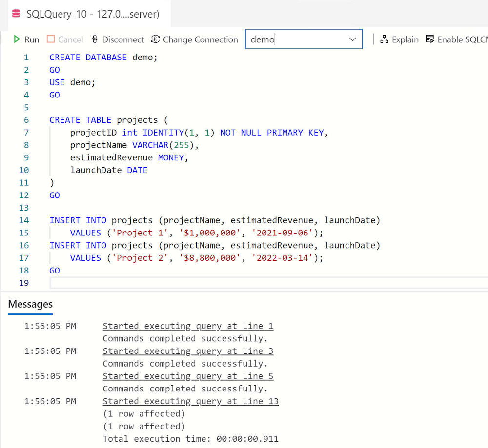The width and height of the screenshot is (488, 448).
Task: Click GO statement on line 12
Action: click(x=55, y=195)
